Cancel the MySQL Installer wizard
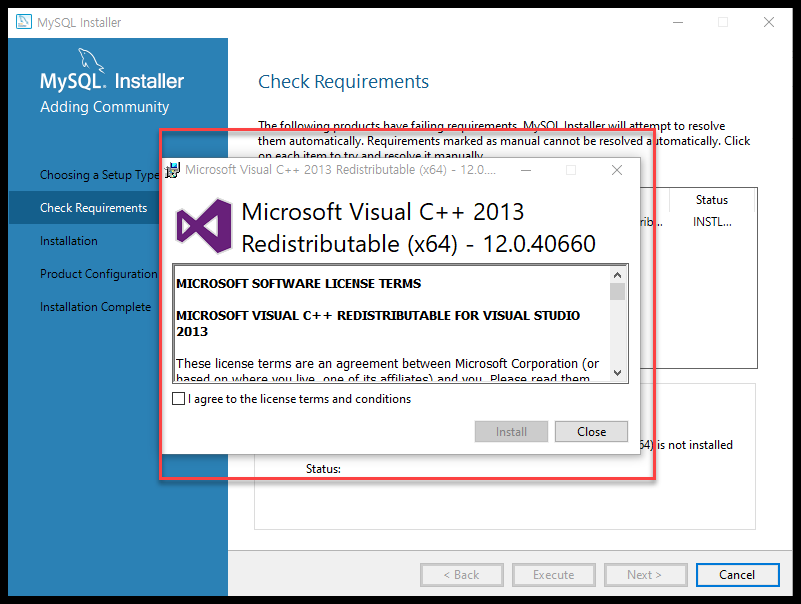The width and height of the screenshot is (801, 604). click(x=737, y=575)
